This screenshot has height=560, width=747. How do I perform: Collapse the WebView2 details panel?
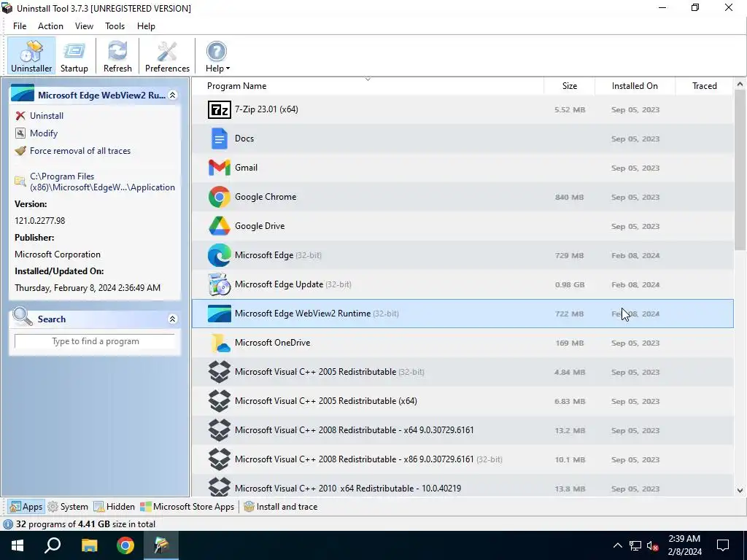pyautogui.click(x=172, y=96)
